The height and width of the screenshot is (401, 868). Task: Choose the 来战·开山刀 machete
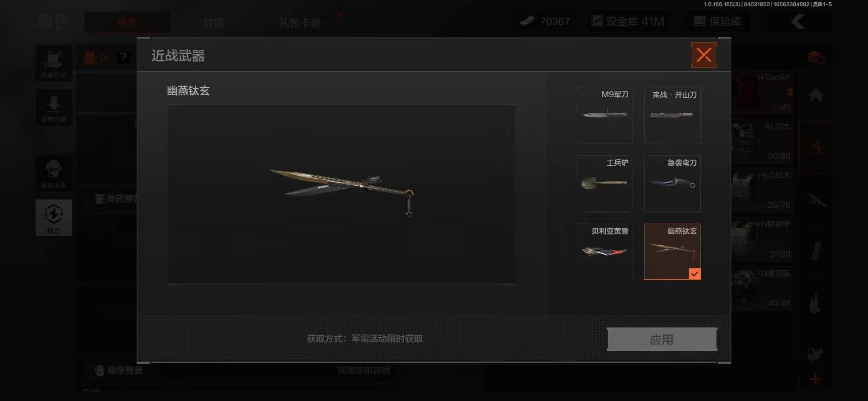(x=672, y=115)
